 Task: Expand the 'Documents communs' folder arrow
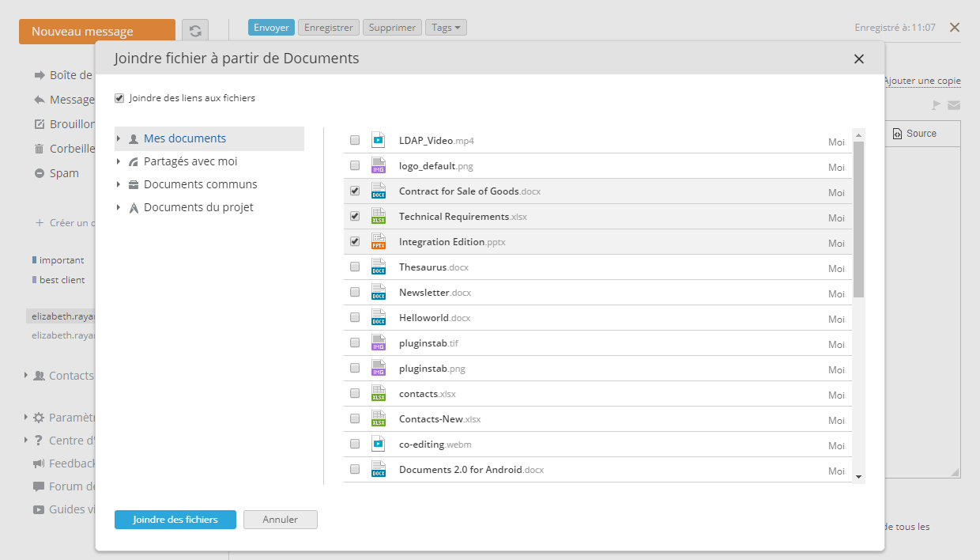(119, 185)
